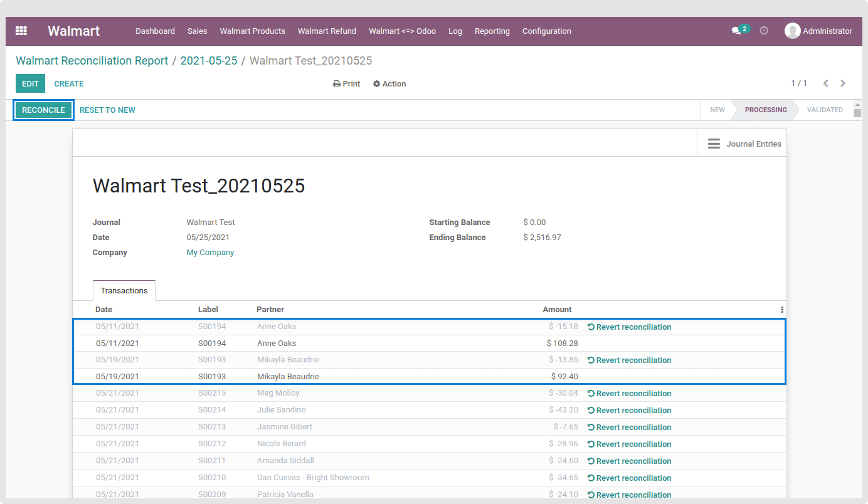The width and height of the screenshot is (868, 504).
Task: Go to the next record arrow
Action: point(843,83)
